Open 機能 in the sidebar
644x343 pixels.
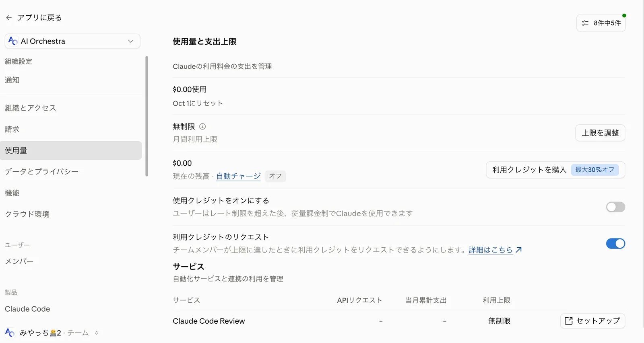tap(12, 193)
